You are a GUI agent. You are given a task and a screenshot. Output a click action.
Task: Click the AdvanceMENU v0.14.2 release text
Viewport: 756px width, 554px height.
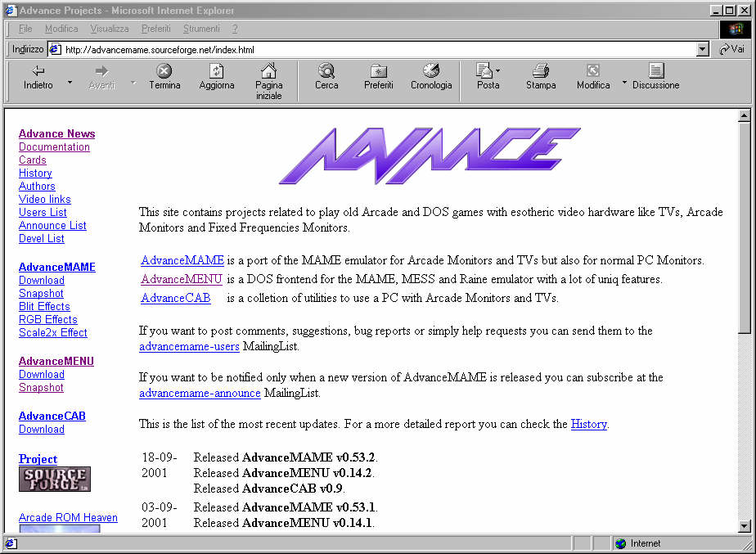[307, 473]
